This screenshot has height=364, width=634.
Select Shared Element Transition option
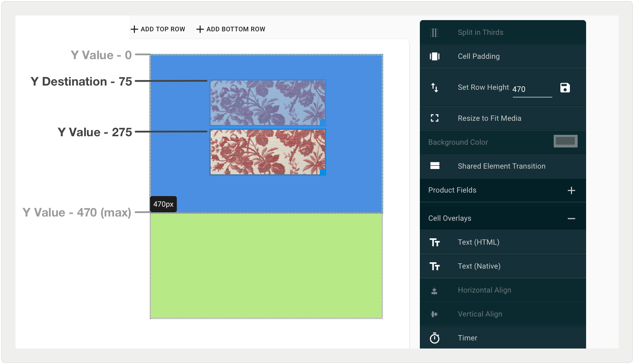point(503,166)
